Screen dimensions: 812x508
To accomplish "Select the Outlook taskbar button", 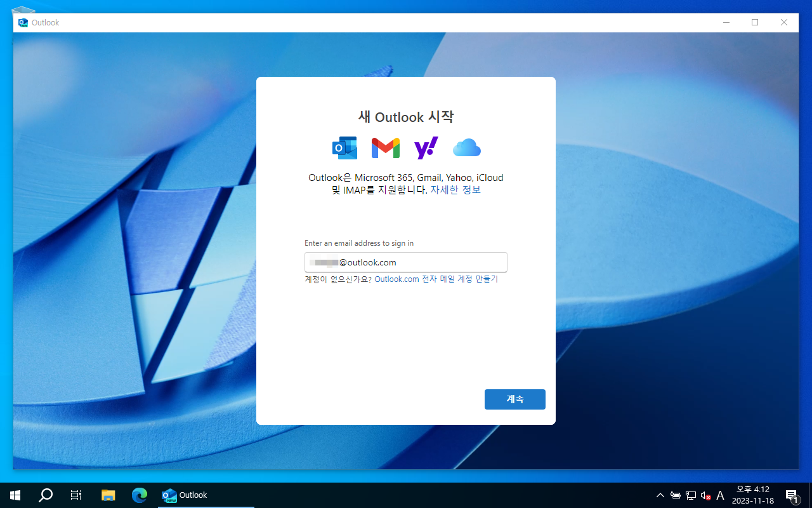I will pyautogui.click(x=205, y=495).
